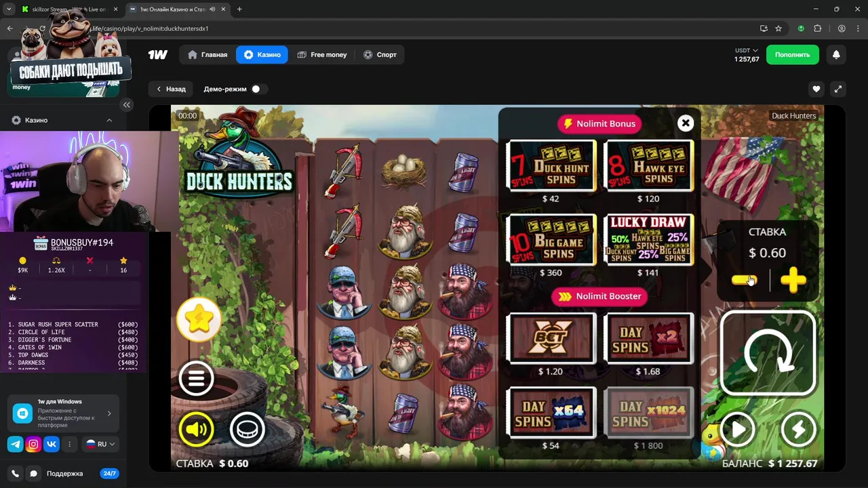Bookmark this page with the star
The width and height of the screenshot is (868, 488).
point(778,28)
